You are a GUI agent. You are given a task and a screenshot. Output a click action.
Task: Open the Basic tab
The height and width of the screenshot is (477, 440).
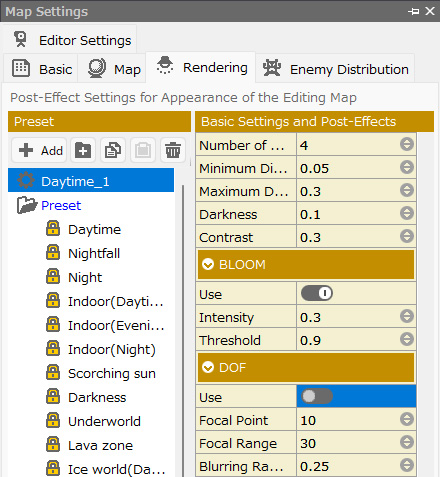point(41,69)
